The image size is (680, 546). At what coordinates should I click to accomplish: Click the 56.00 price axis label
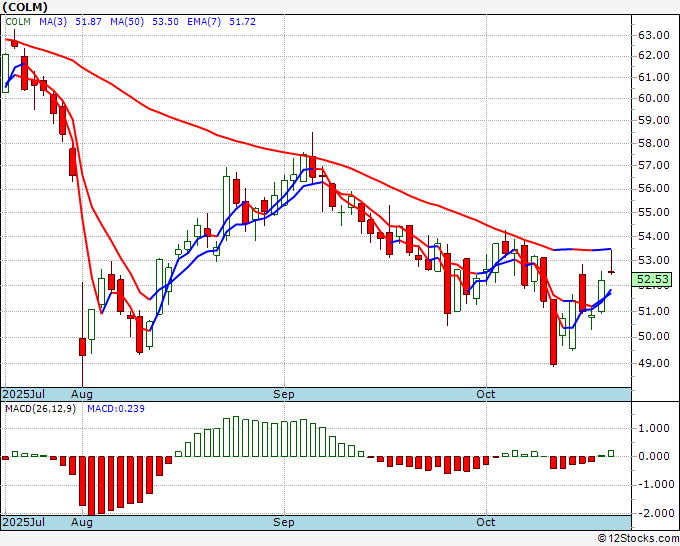tap(654, 188)
